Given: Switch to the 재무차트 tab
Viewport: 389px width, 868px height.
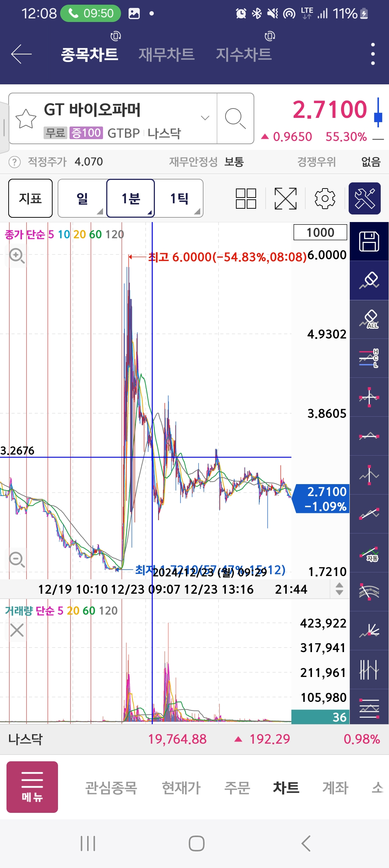Looking at the screenshot, I should tap(166, 54).
